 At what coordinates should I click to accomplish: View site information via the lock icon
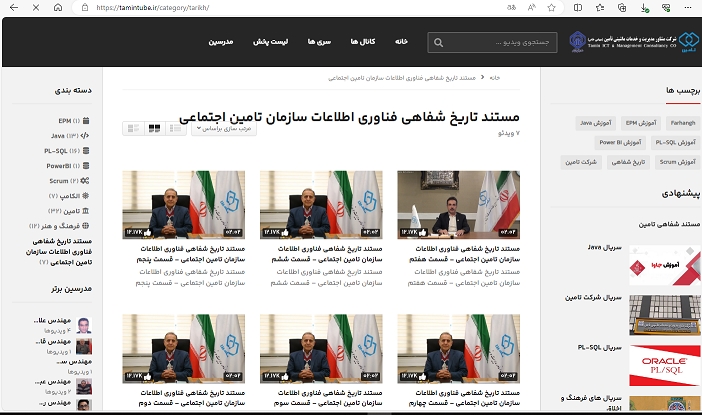(x=85, y=7)
